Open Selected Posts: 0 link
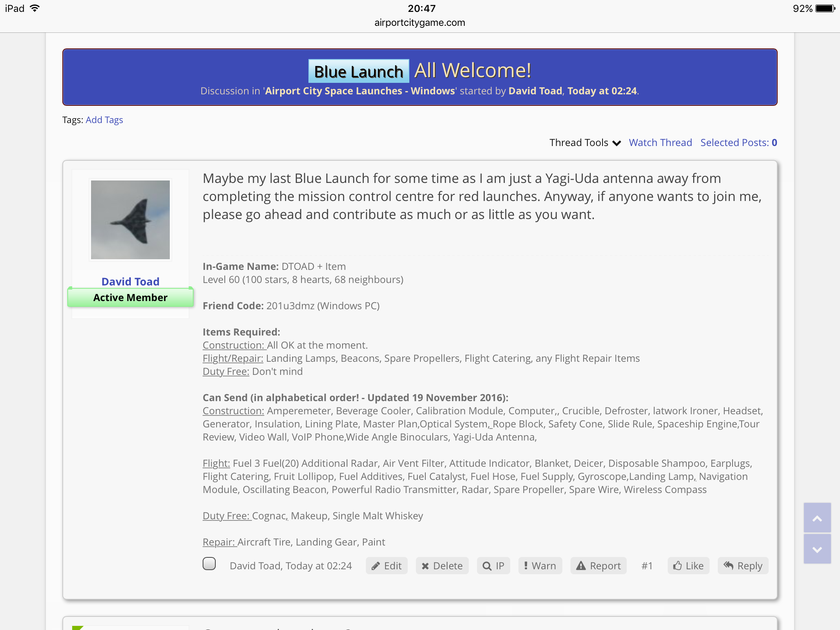Viewport: 840px width, 630px height. (739, 143)
